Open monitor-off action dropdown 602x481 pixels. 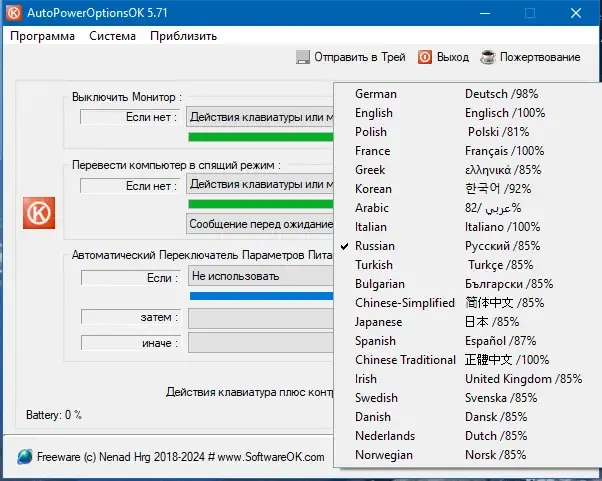coord(260,117)
